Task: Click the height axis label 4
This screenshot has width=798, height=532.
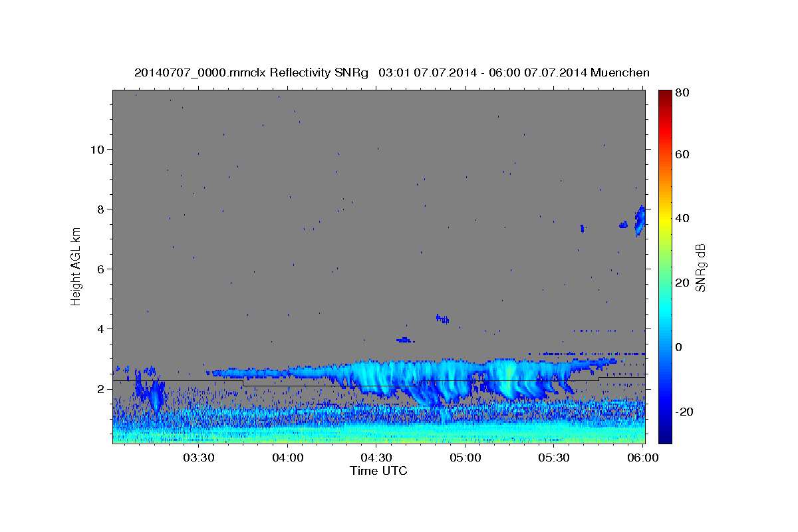Action: click(100, 329)
